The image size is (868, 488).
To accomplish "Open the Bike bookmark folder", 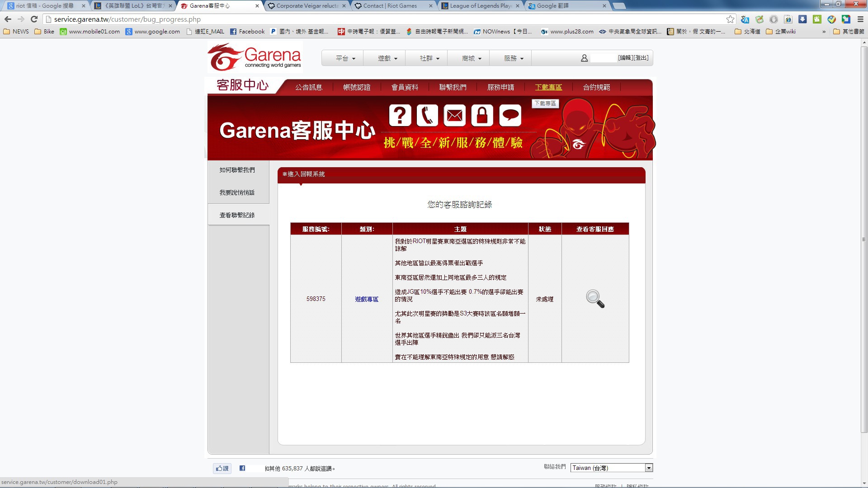I will [x=44, y=32].
